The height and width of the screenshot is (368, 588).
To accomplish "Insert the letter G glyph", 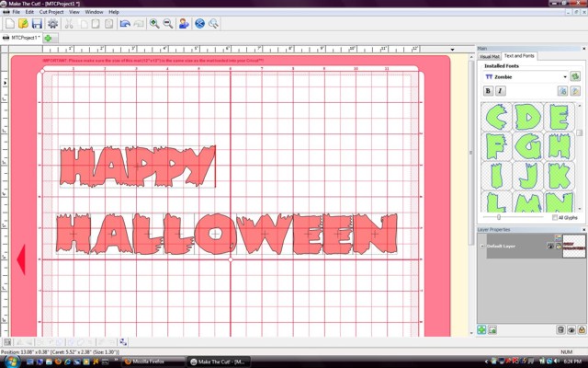I will tap(527, 146).
